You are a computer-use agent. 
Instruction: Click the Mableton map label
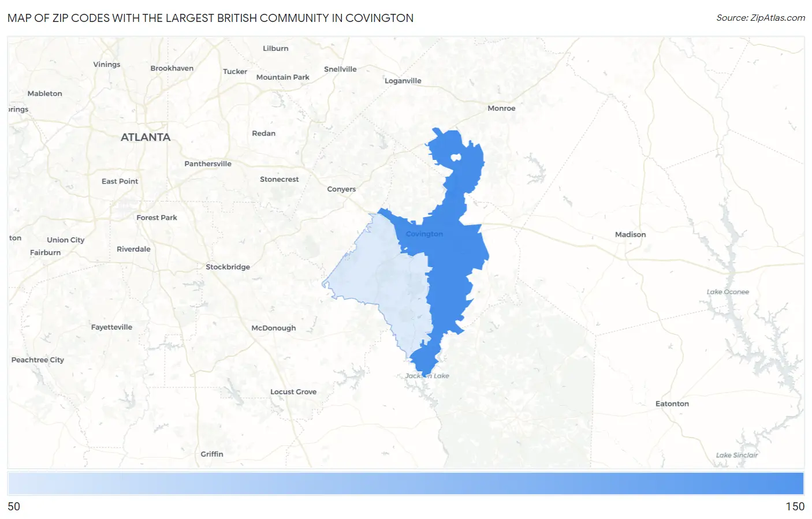click(44, 94)
